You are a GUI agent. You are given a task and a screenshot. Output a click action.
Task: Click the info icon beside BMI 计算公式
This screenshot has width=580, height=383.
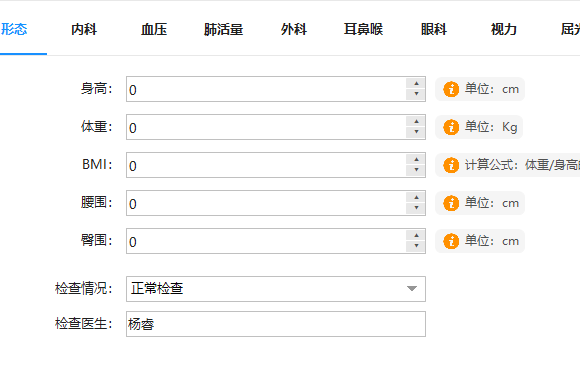tap(451, 165)
